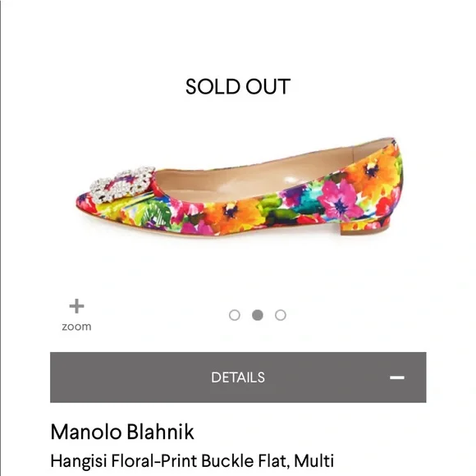Click the pink flower on the shoe side

click(340, 200)
